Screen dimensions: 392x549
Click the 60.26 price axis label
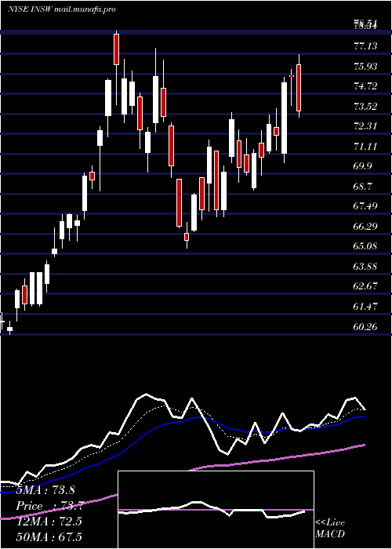[x=365, y=327]
